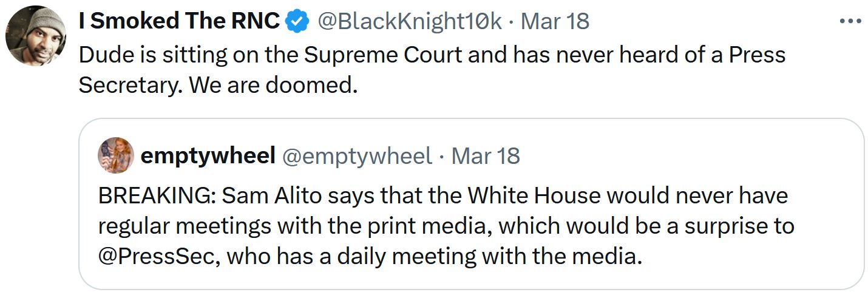Visit the @BlackKnight10k handle
868x295 pixels.
pyautogui.click(x=410, y=21)
